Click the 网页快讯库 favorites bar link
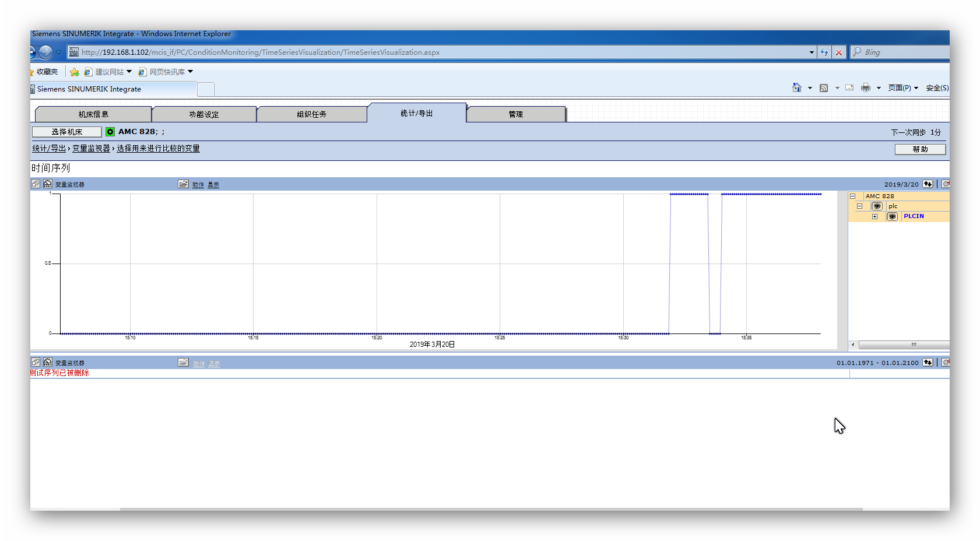Screen dimensions: 980x541 pos(162,72)
